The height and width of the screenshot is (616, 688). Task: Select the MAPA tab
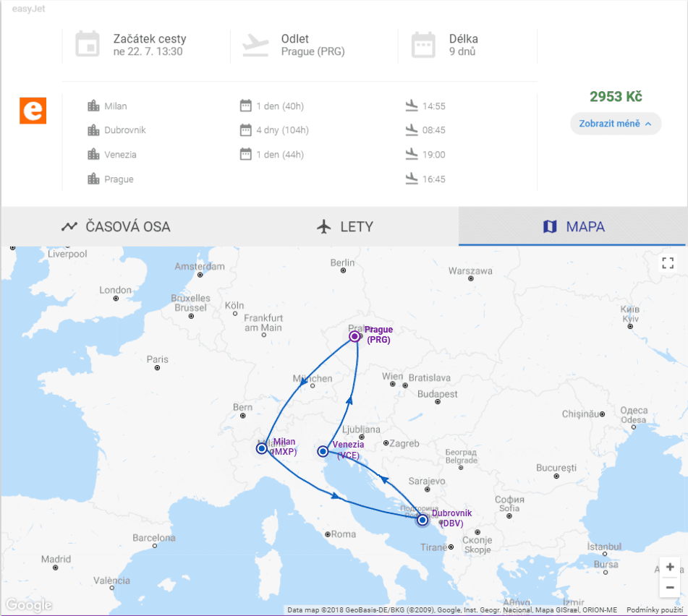(x=573, y=227)
